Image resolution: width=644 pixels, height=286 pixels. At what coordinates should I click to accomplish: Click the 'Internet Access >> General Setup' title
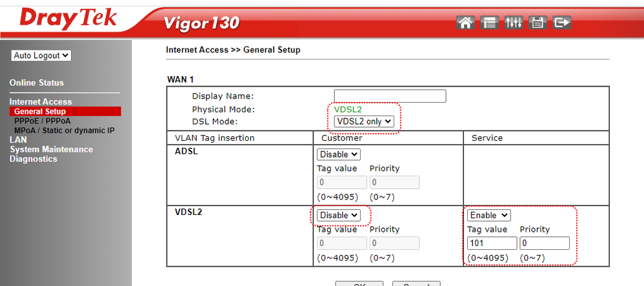pos(233,50)
